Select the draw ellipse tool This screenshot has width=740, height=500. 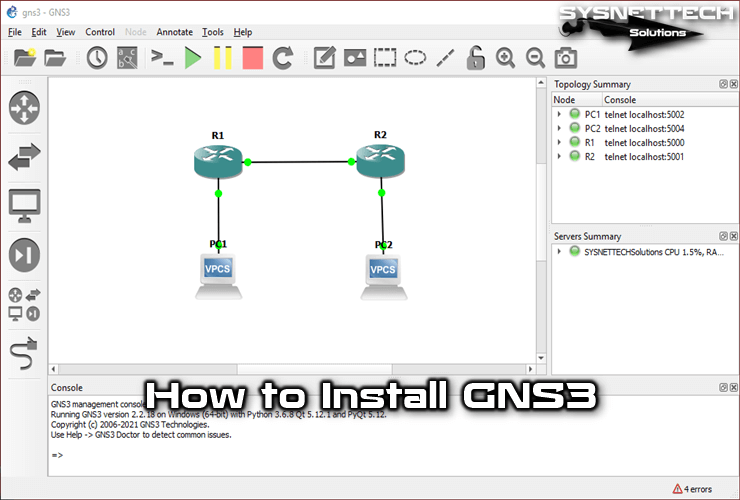(x=415, y=58)
